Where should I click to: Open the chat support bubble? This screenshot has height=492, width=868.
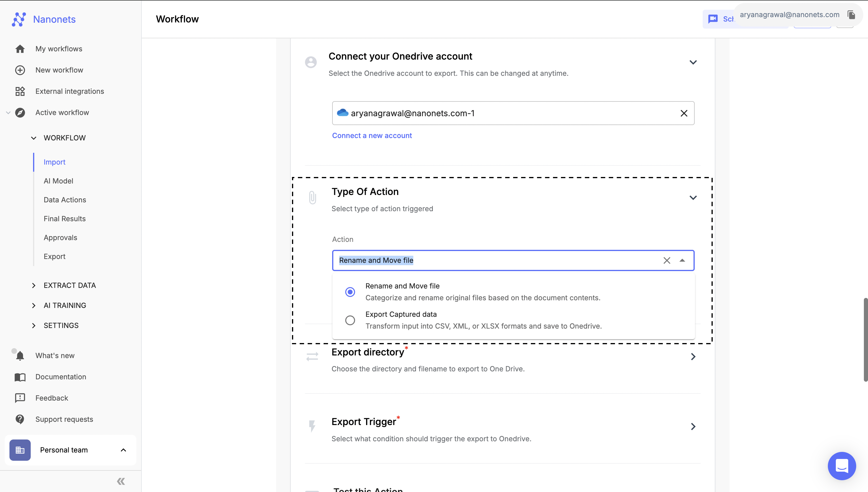point(842,466)
